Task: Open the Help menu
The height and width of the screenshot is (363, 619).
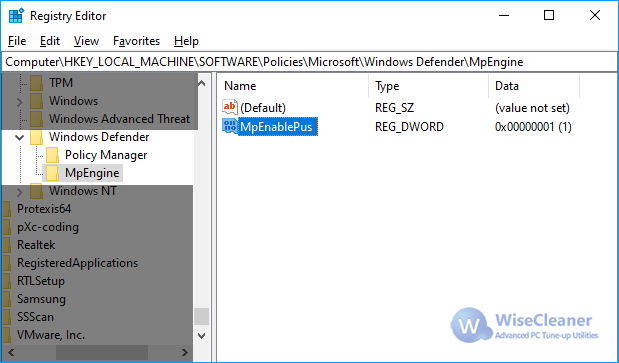Action: point(186,41)
